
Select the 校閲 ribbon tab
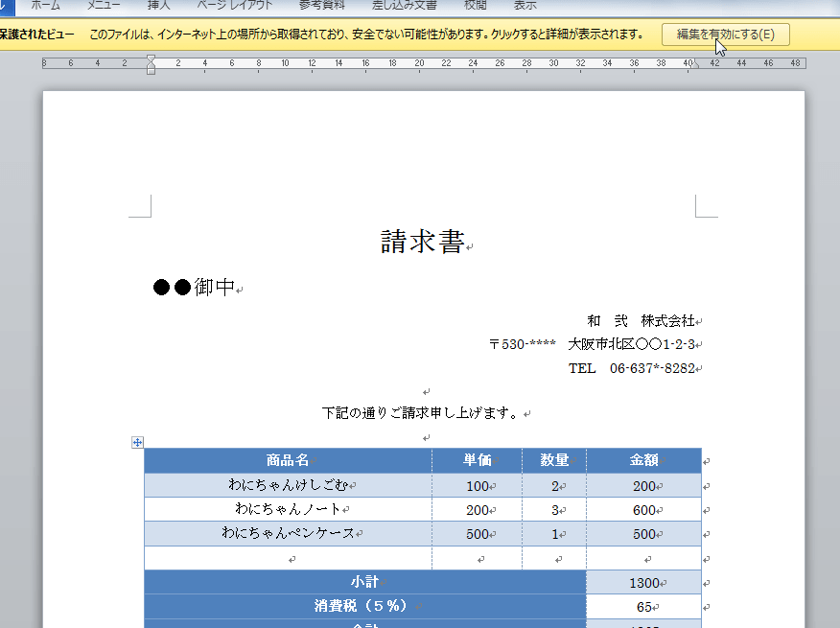475,5
